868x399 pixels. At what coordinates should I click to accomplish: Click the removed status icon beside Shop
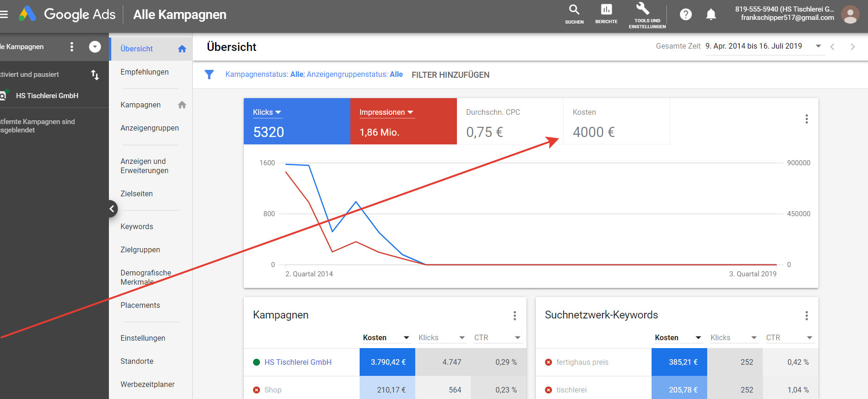coord(256,390)
